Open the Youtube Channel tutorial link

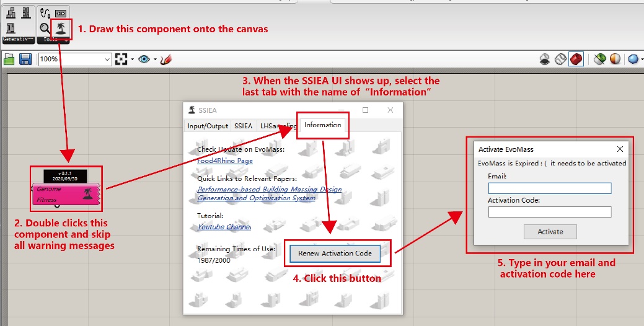[x=224, y=227]
